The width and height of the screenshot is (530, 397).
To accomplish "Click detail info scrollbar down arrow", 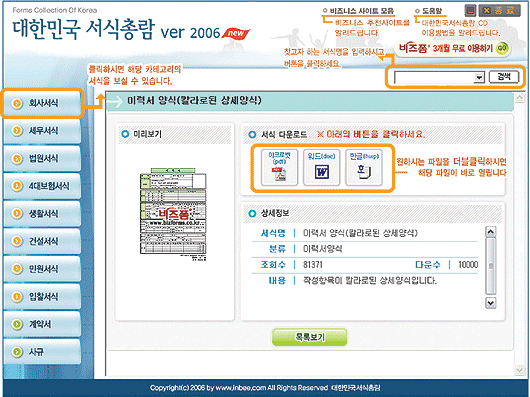I will tap(490, 302).
